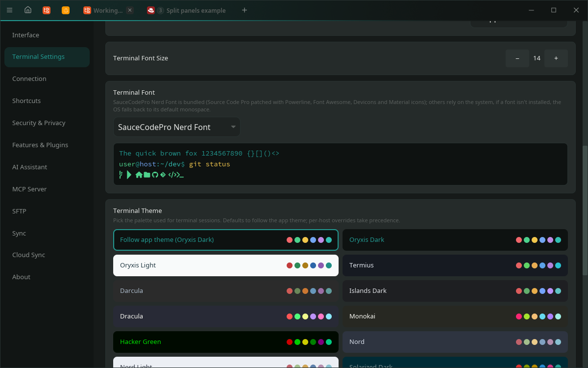This screenshot has width=588, height=368.
Task: Select Terminal Settings in sidebar
Action: (x=47, y=57)
